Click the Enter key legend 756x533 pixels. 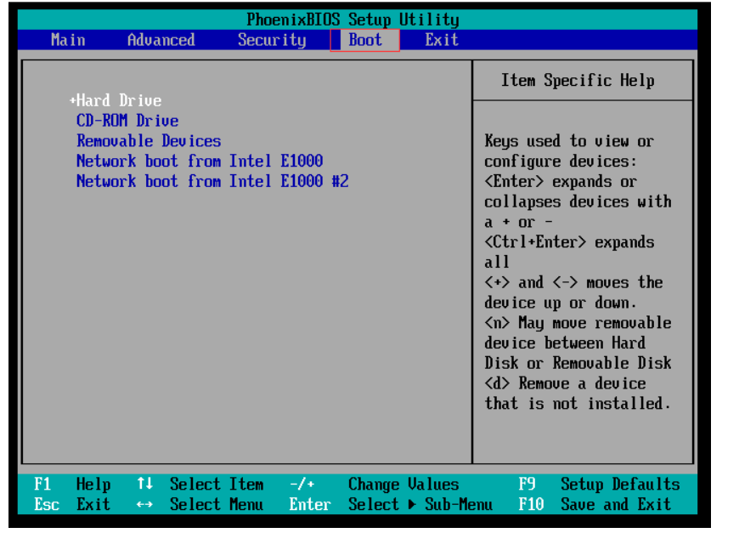tap(310, 505)
